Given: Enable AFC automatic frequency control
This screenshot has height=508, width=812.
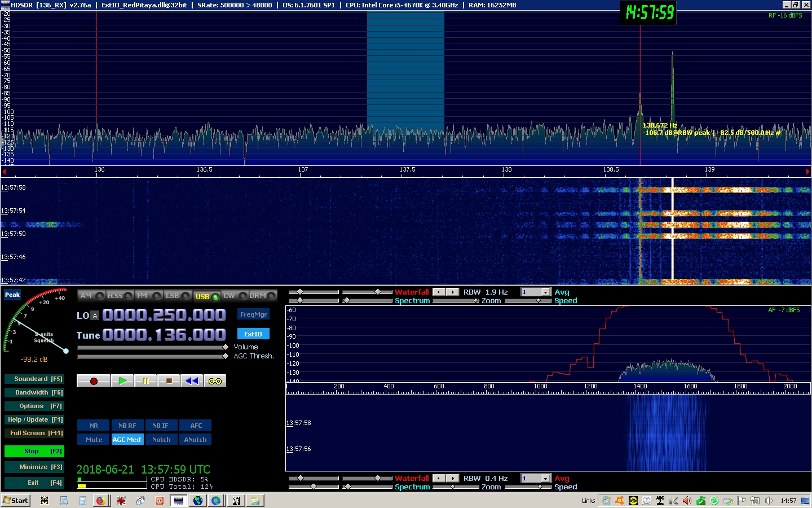Looking at the screenshot, I should click(x=195, y=426).
